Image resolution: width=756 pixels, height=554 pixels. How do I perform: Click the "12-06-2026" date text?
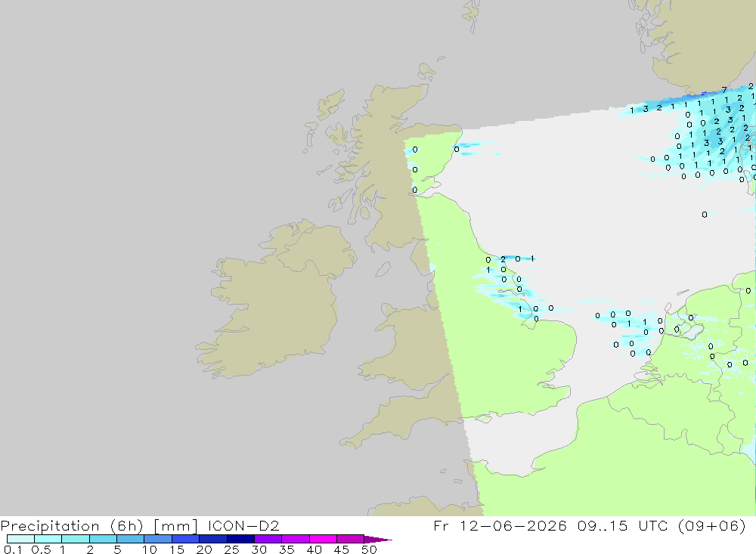513,525
